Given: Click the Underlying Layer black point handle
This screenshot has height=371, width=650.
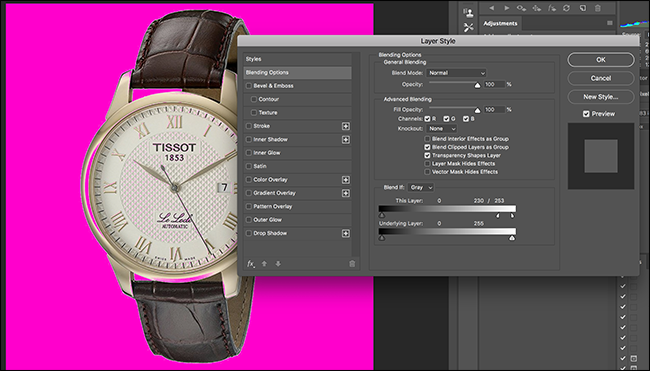Looking at the screenshot, I should pyautogui.click(x=382, y=238).
